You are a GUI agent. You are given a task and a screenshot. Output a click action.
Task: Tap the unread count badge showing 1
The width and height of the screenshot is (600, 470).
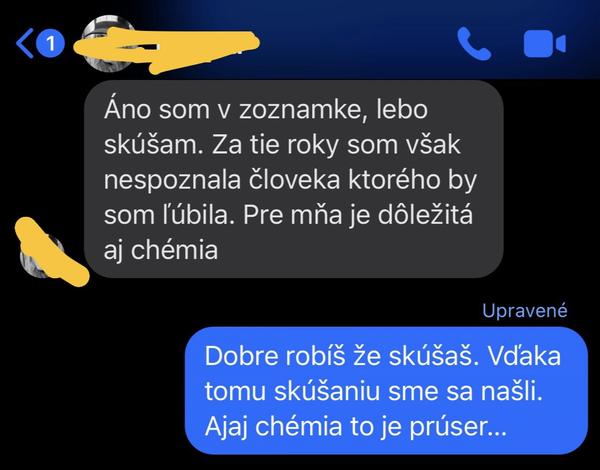(x=51, y=44)
